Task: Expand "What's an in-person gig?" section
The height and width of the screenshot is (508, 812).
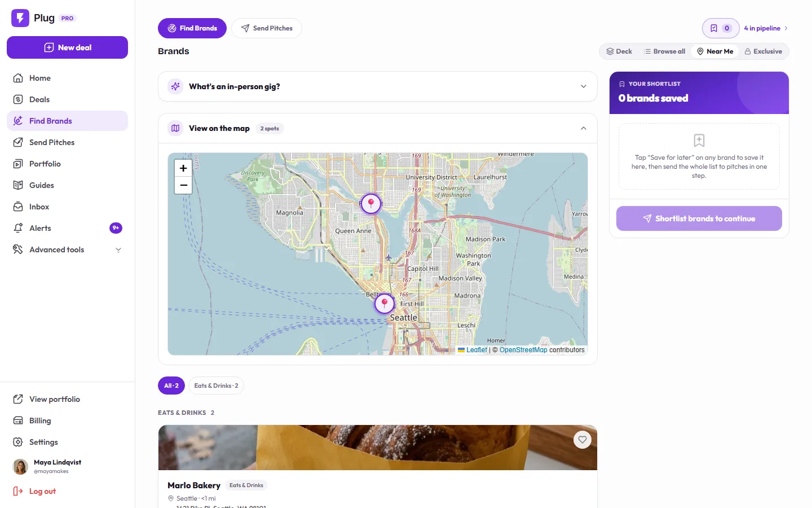Action: (378, 86)
